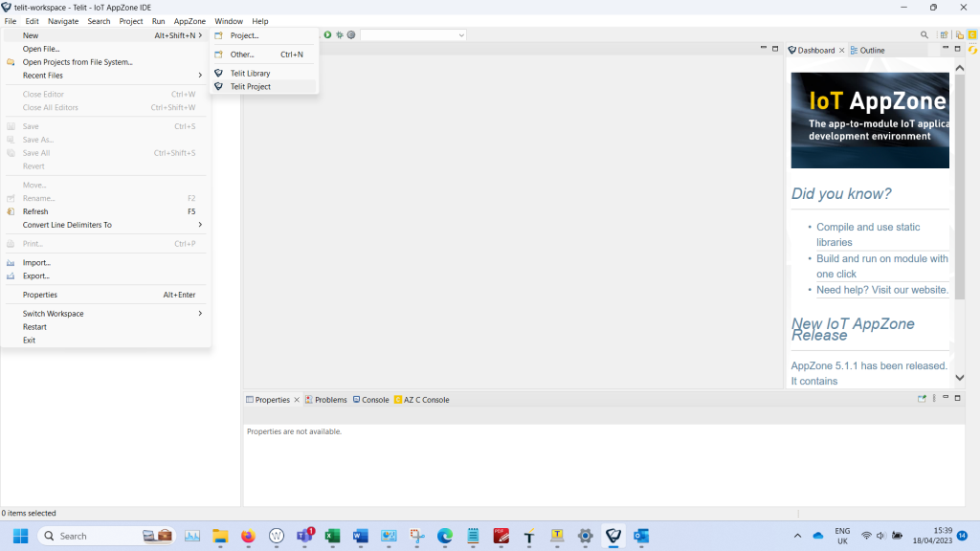Open the AppZone menu
Viewport: 980px width, 551px height.
[x=189, y=21]
